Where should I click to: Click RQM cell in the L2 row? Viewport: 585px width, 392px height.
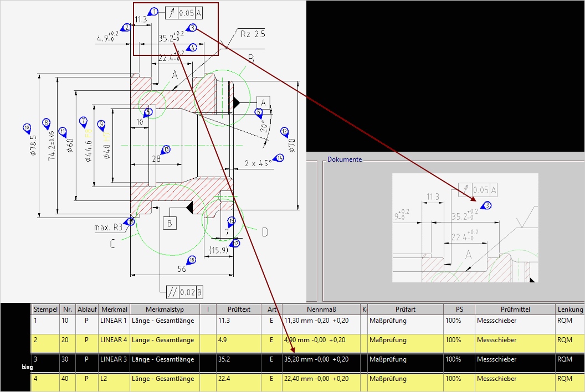[x=570, y=382]
